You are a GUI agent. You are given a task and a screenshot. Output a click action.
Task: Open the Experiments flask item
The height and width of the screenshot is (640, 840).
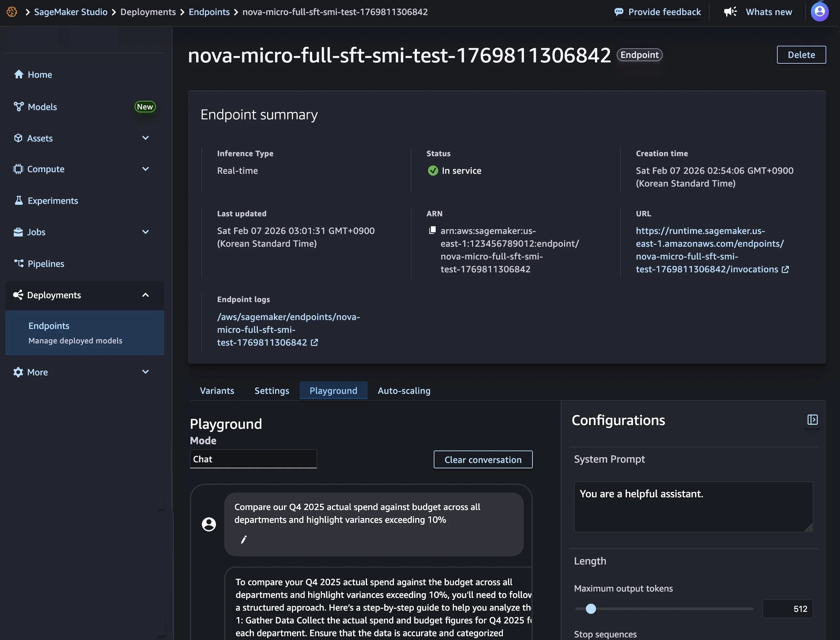pos(52,201)
